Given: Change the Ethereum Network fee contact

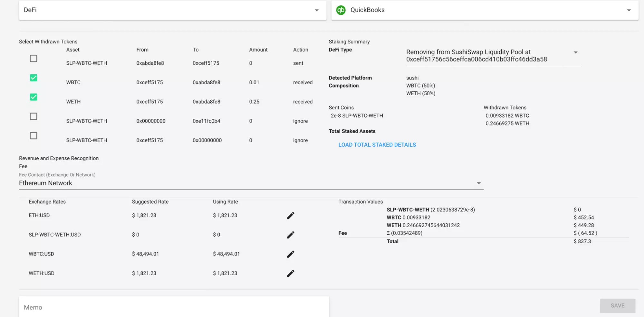Looking at the screenshot, I should 479,183.
